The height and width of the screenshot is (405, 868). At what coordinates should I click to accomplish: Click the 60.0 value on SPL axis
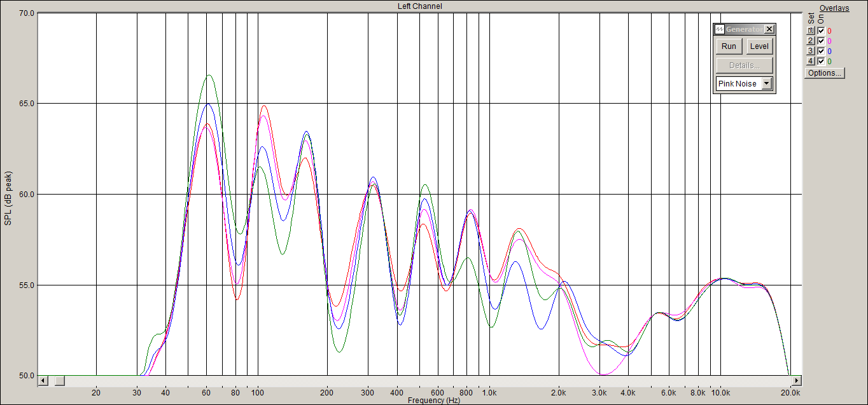click(x=27, y=195)
